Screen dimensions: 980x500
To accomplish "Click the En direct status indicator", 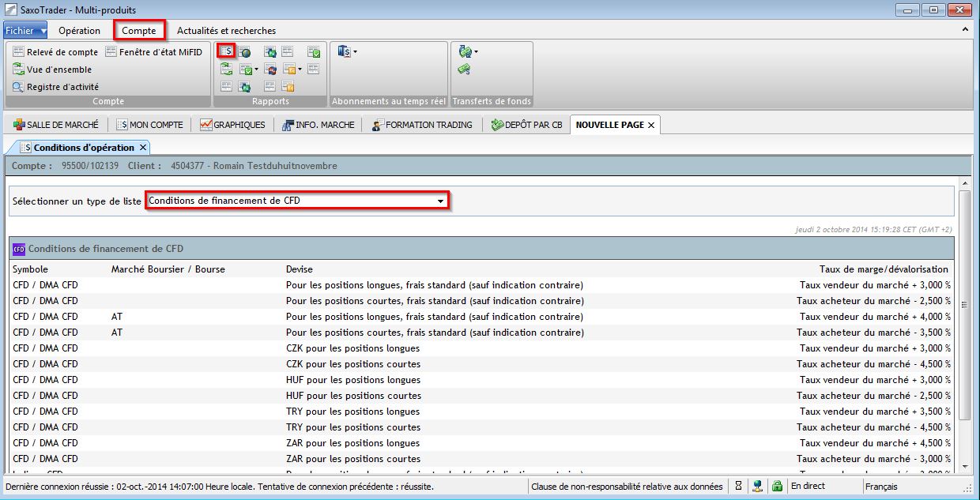I will [808, 487].
